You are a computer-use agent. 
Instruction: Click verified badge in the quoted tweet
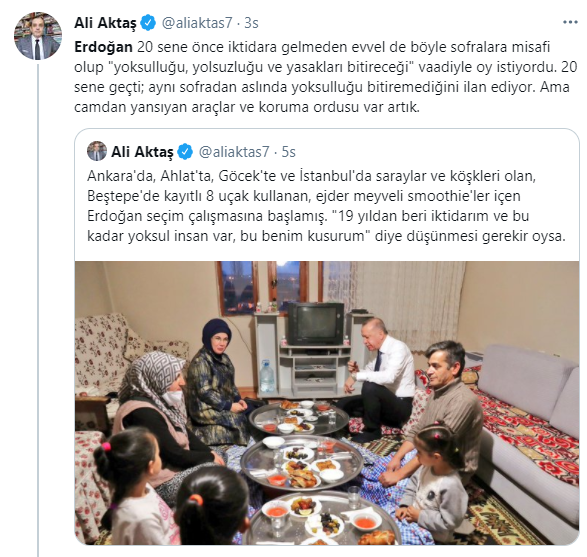click(x=185, y=152)
